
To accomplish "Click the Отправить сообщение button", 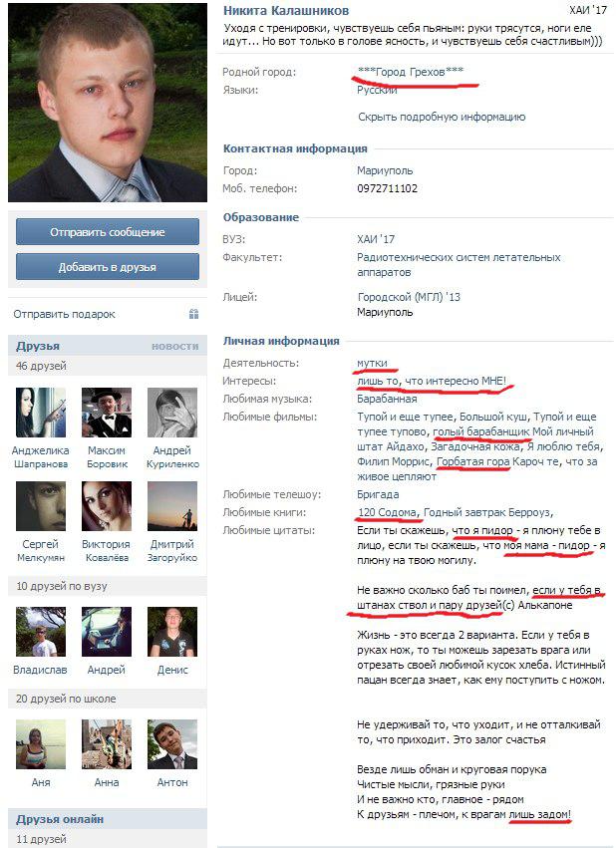I will 108,232.
